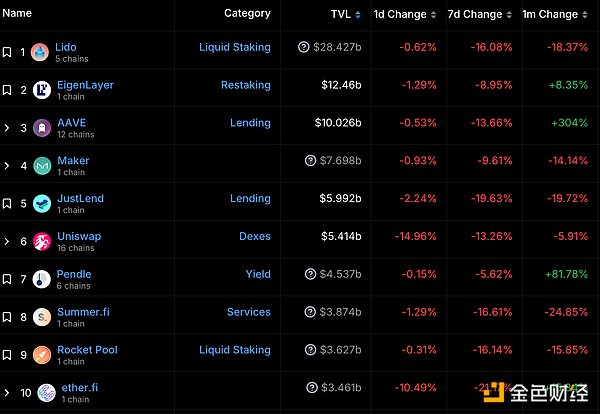The image size is (600, 414).
Task: Click the question mark beside Lido's TVL
Action: click(304, 47)
